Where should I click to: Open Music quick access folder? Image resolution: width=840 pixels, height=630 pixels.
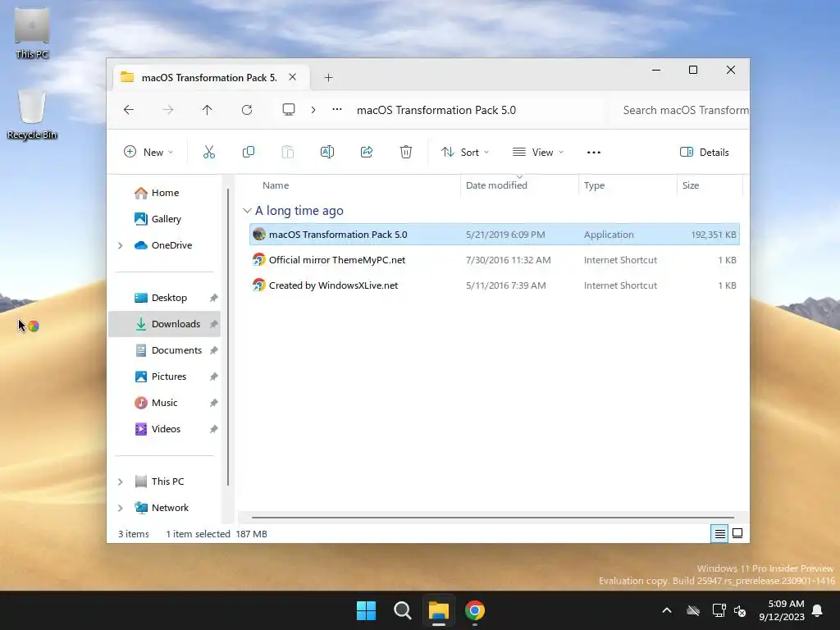point(164,403)
